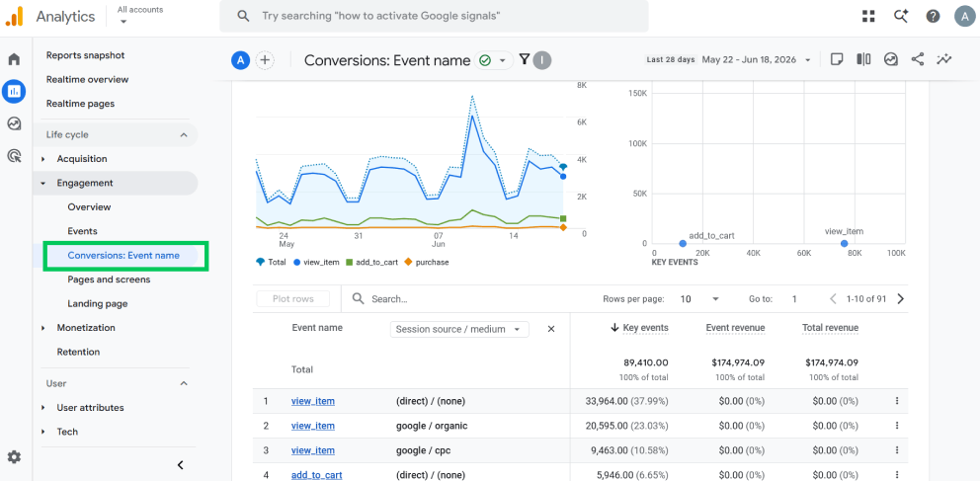The width and height of the screenshot is (980, 481).
Task: Open Admin settings gear icon
Action: point(14,457)
